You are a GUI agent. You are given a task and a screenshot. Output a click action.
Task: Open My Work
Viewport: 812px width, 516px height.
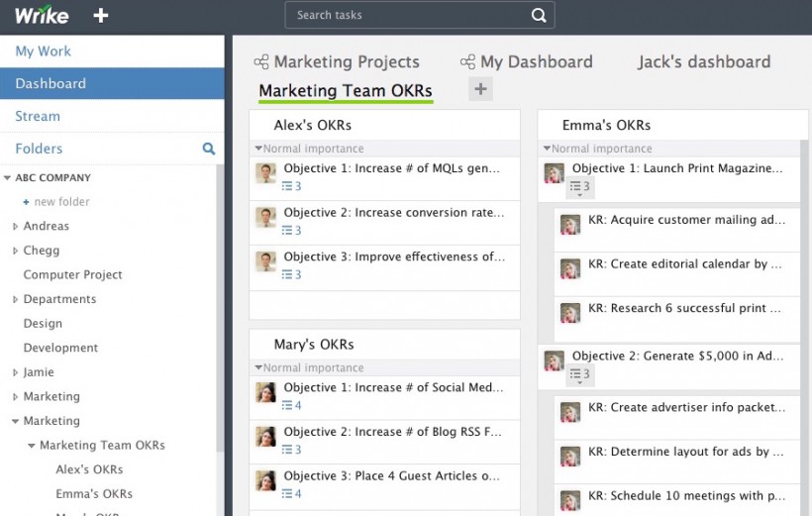[x=44, y=52]
